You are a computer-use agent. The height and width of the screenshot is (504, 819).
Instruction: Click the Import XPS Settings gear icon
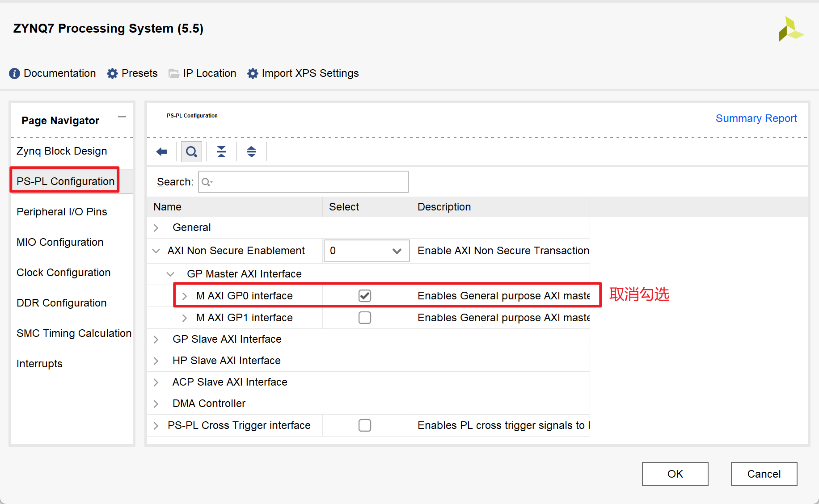(x=253, y=73)
